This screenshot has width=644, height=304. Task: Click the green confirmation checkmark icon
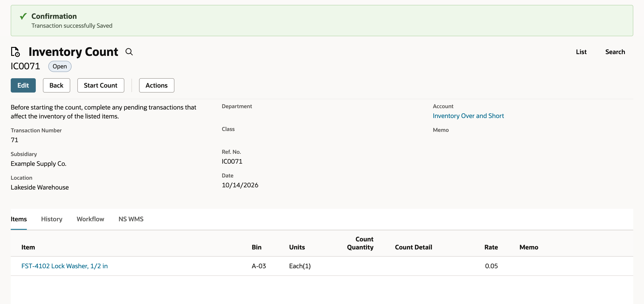click(23, 17)
